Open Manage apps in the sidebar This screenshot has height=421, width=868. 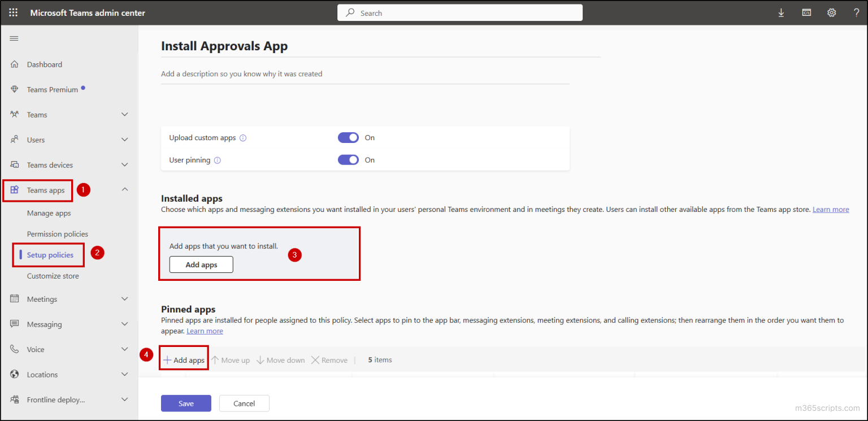point(49,213)
